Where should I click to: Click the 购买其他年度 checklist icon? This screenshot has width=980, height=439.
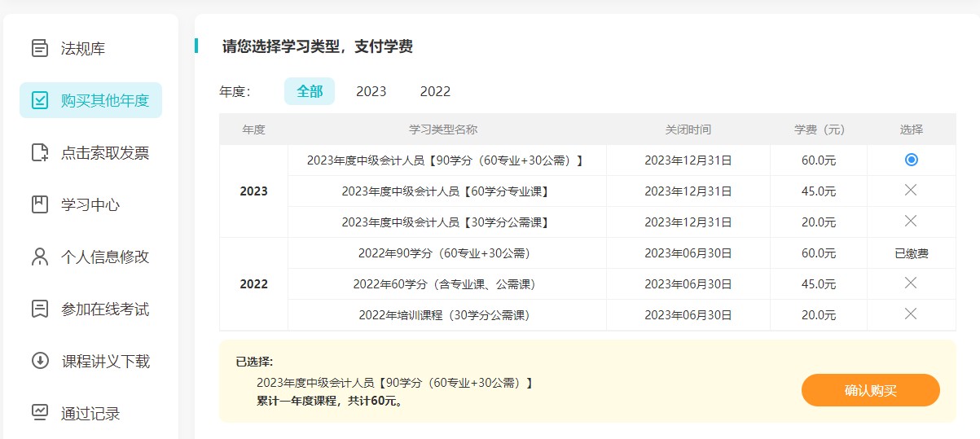pos(40,100)
